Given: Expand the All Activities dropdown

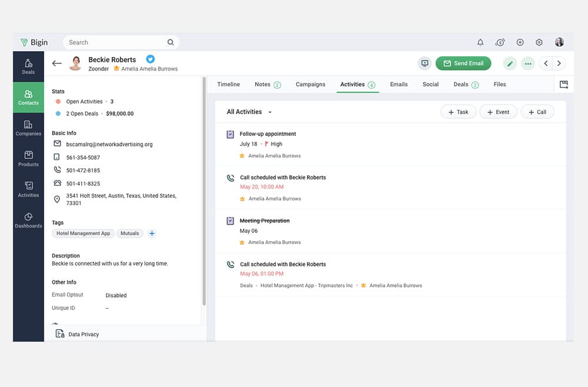Looking at the screenshot, I should click(249, 112).
